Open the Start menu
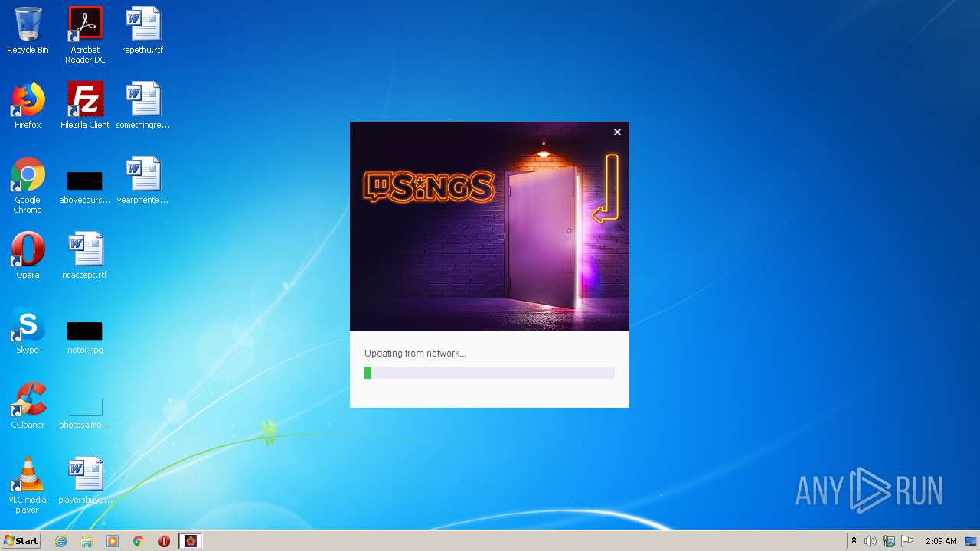This screenshot has height=551, width=980. point(21,540)
